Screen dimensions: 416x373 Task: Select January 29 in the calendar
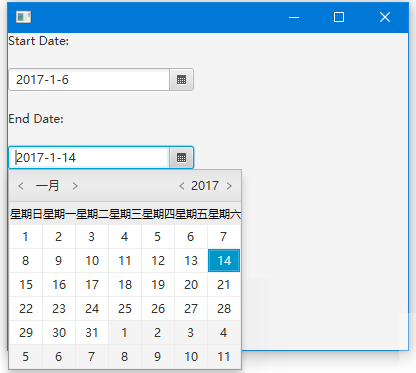point(26,333)
